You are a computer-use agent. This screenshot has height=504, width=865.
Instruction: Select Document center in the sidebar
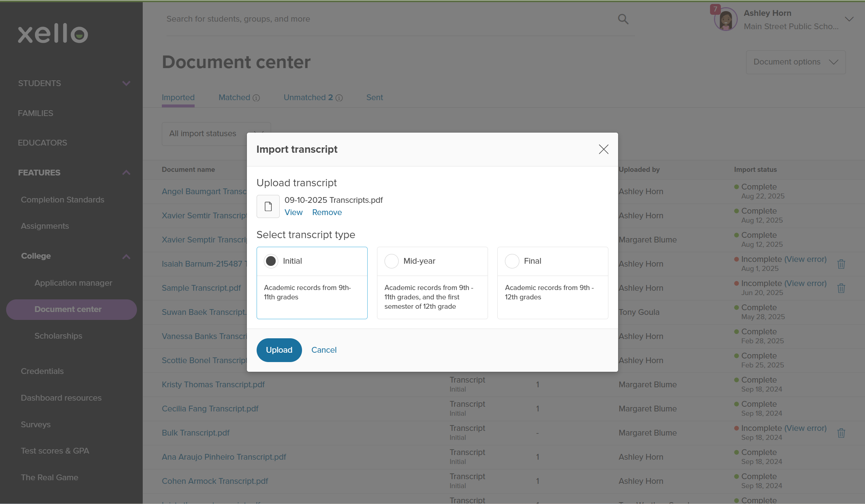coord(71,309)
